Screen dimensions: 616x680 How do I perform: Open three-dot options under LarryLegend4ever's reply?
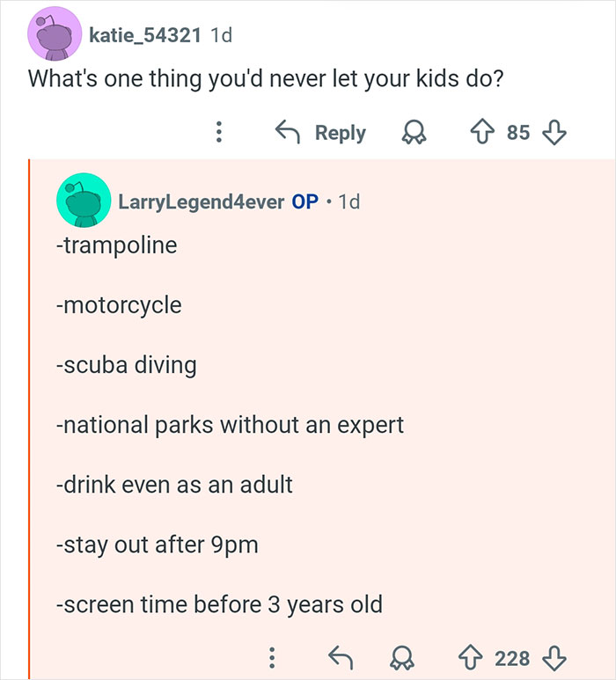click(272, 657)
